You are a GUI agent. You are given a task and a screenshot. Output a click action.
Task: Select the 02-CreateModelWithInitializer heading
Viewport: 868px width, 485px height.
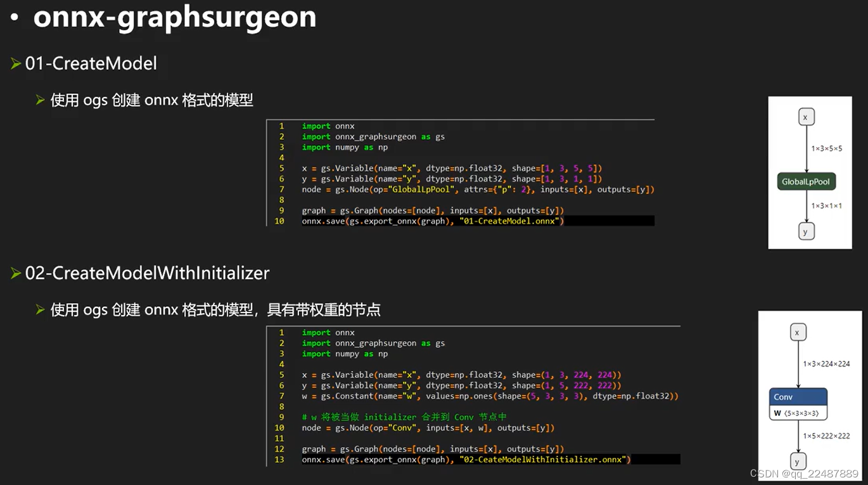coord(148,273)
